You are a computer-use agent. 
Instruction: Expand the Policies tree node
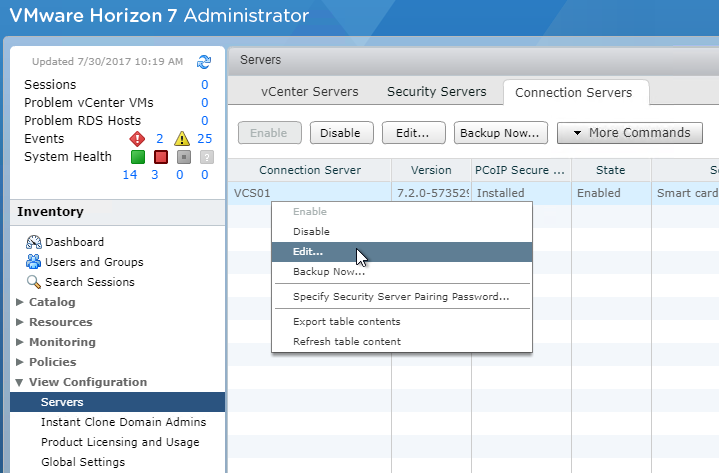pyautogui.click(x=20, y=362)
